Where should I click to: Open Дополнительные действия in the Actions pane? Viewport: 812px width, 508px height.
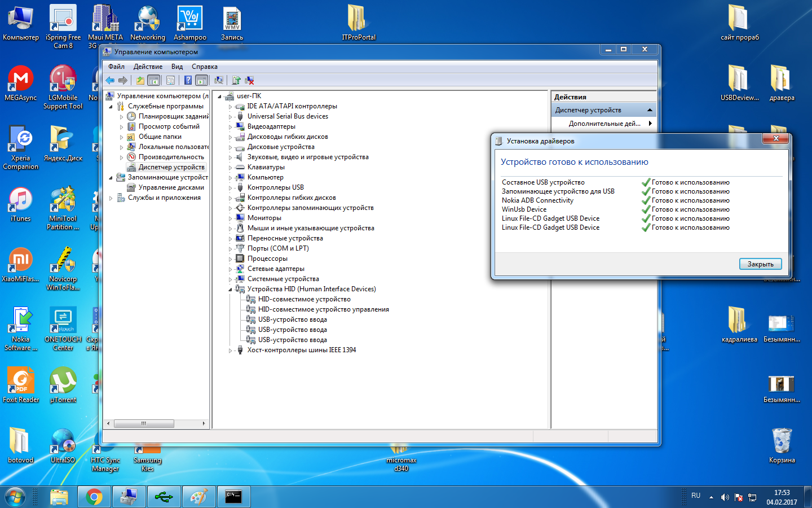click(x=604, y=124)
